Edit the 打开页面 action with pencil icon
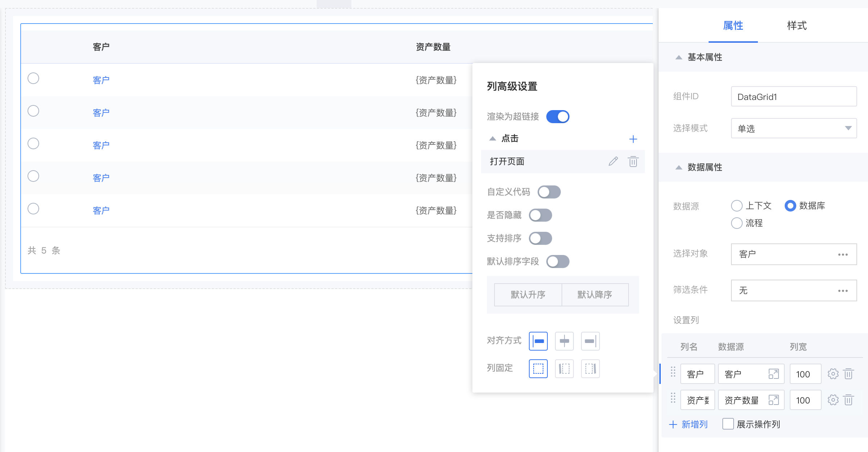 [x=613, y=162]
